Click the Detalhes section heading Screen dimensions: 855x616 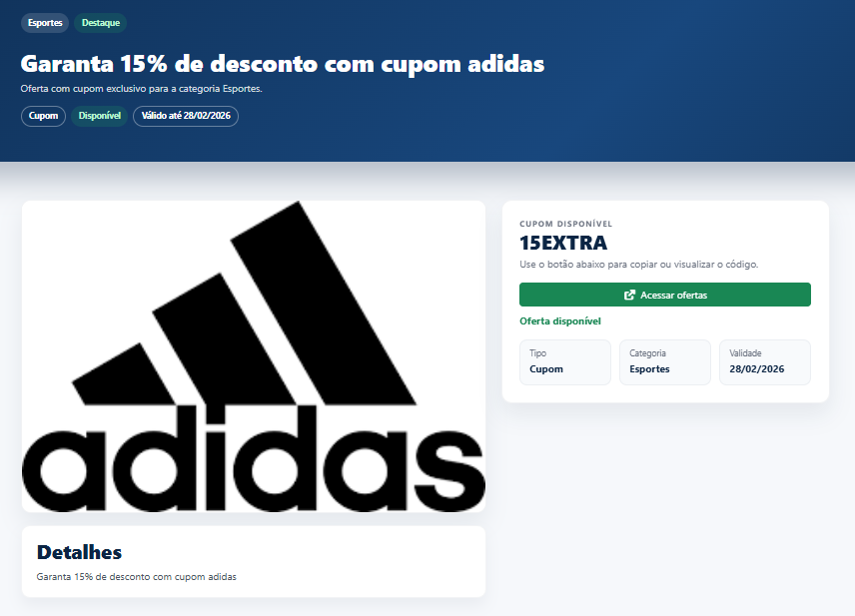(79, 552)
